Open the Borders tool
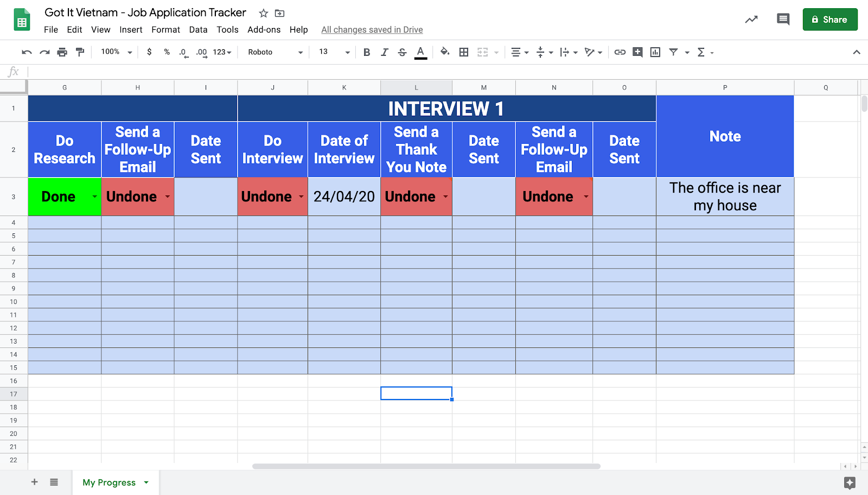The width and height of the screenshot is (868, 495). coord(464,52)
